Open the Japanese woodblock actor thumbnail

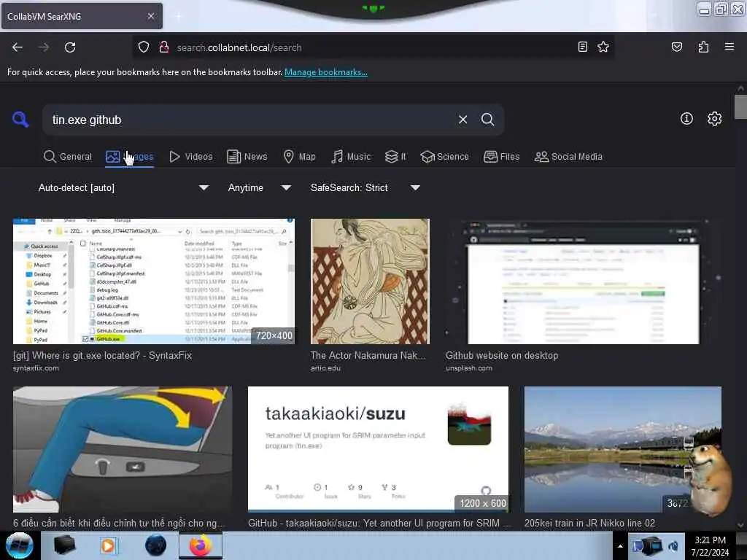tap(370, 281)
